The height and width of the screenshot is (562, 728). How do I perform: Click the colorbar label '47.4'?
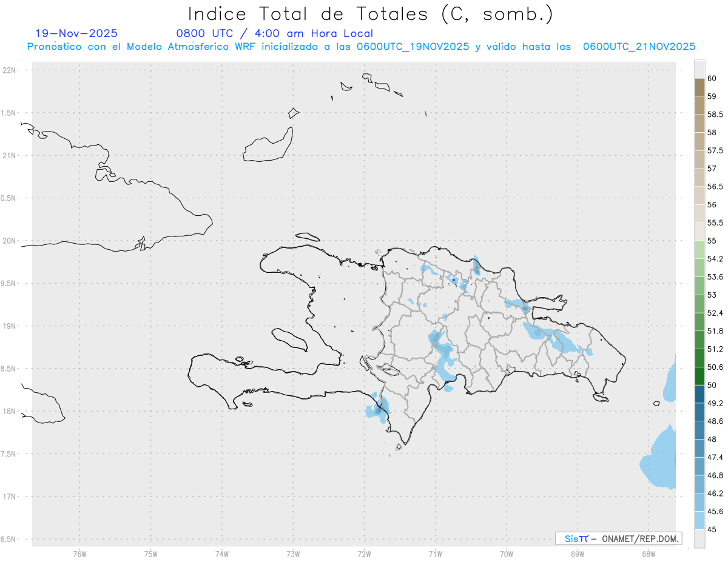tap(715, 457)
